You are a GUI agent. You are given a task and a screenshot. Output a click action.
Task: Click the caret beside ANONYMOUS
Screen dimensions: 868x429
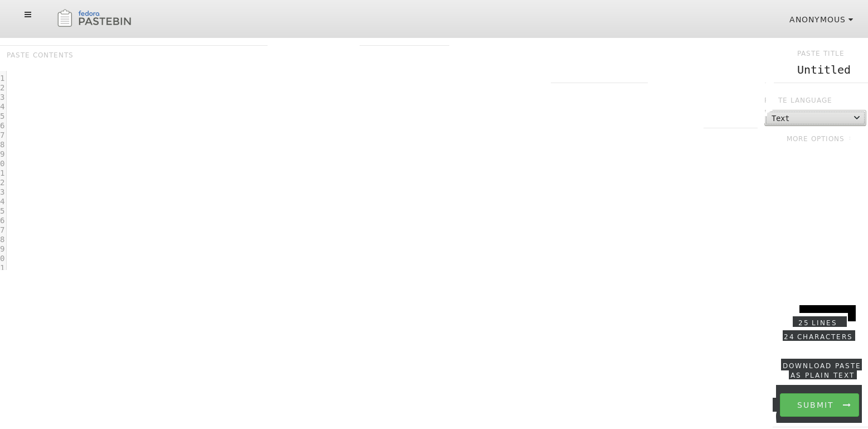click(851, 20)
